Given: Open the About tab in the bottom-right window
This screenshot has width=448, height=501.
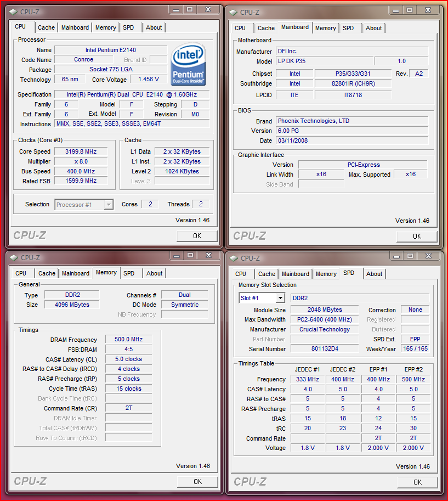Looking at the screenshot, I should coord(375,274).
